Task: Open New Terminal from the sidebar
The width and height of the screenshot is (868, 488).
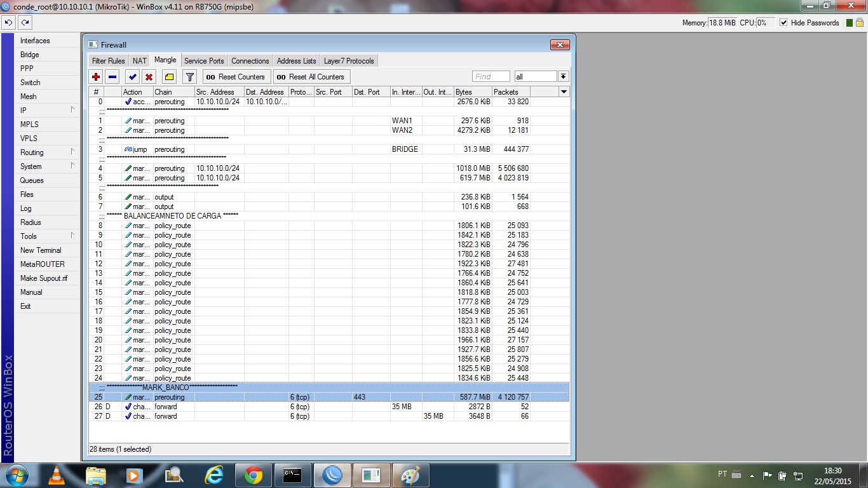Action: coord(48,250)
